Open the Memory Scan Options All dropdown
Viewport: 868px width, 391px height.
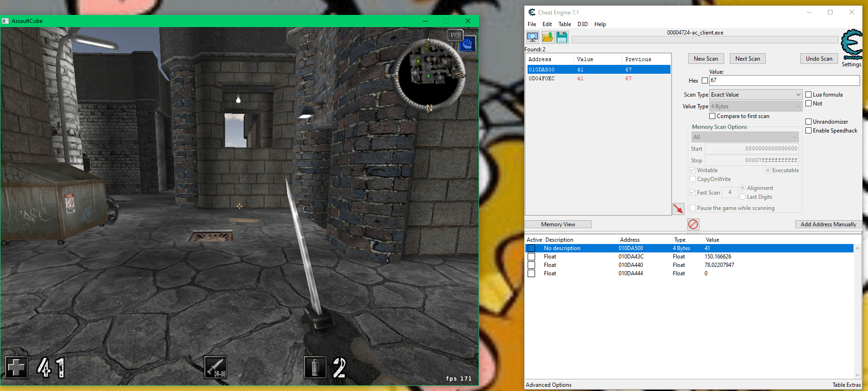[745, 137]
